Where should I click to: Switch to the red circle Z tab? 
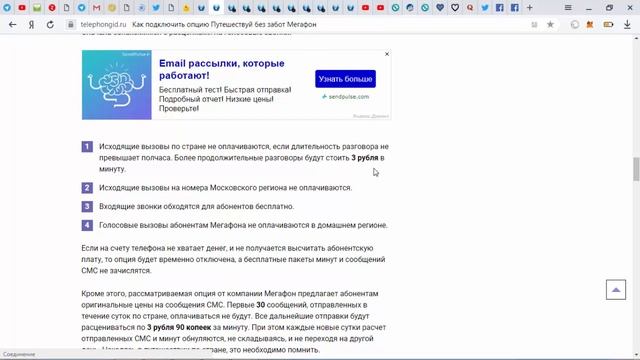click(52, 7)
